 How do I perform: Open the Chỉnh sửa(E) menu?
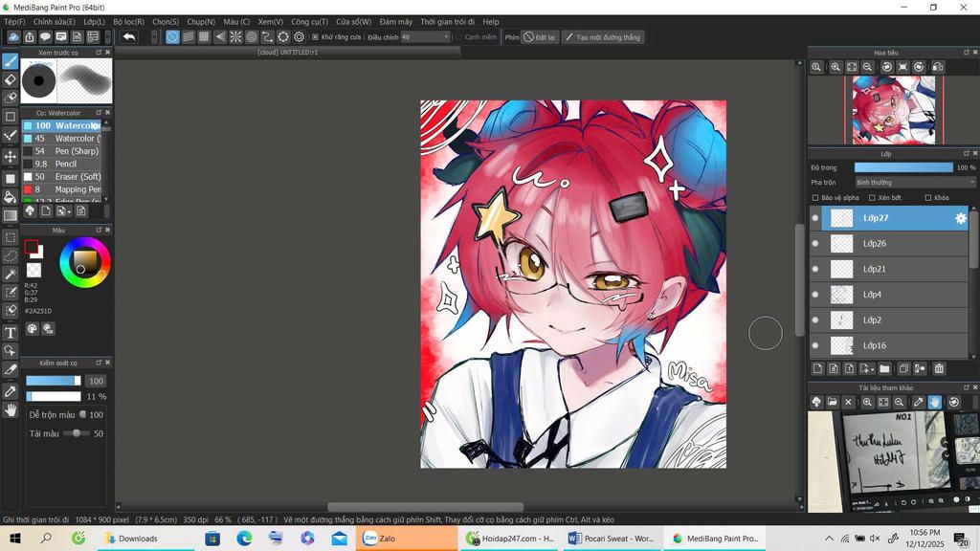tap(55, 21)
